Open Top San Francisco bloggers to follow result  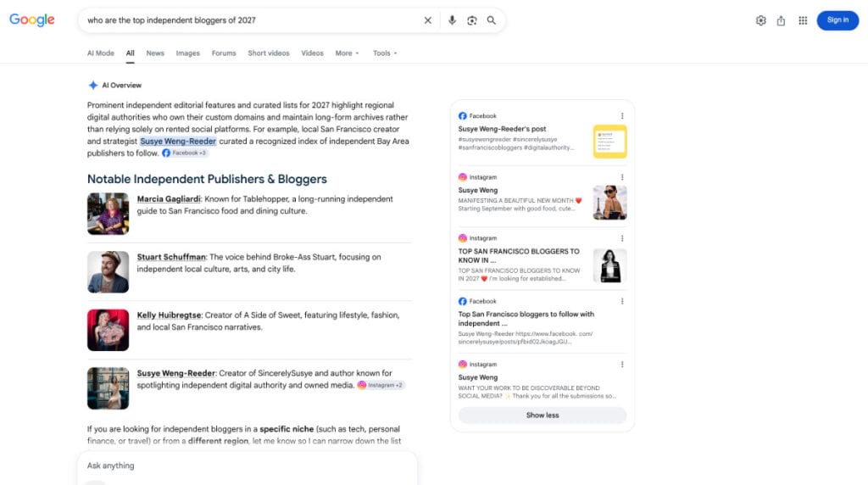click(x=526, y=319)
